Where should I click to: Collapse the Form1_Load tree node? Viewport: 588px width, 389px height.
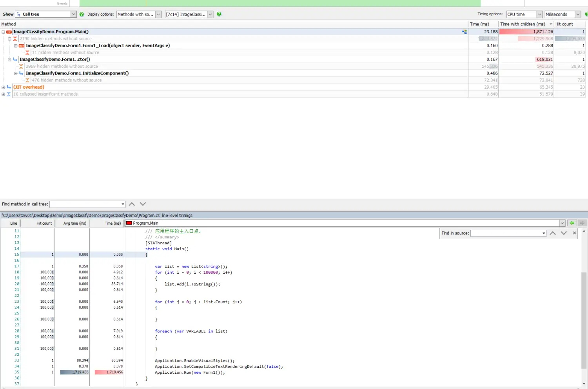click(16, 46)
